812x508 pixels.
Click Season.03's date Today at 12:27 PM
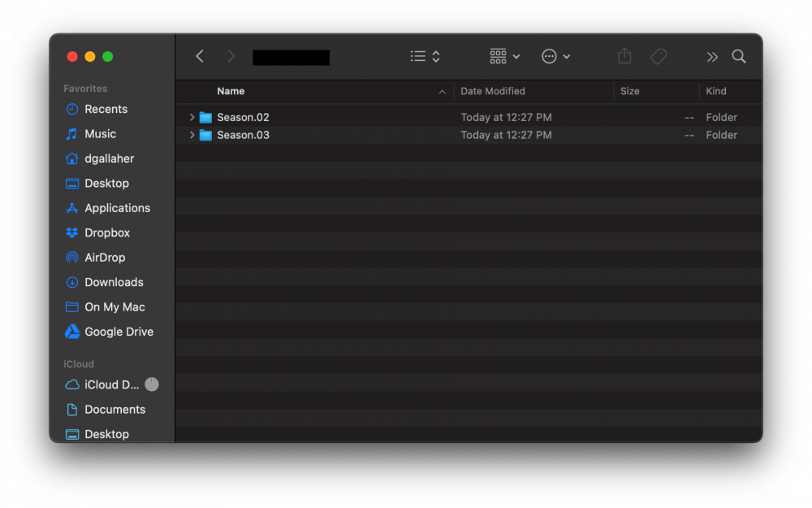point(506,135)
